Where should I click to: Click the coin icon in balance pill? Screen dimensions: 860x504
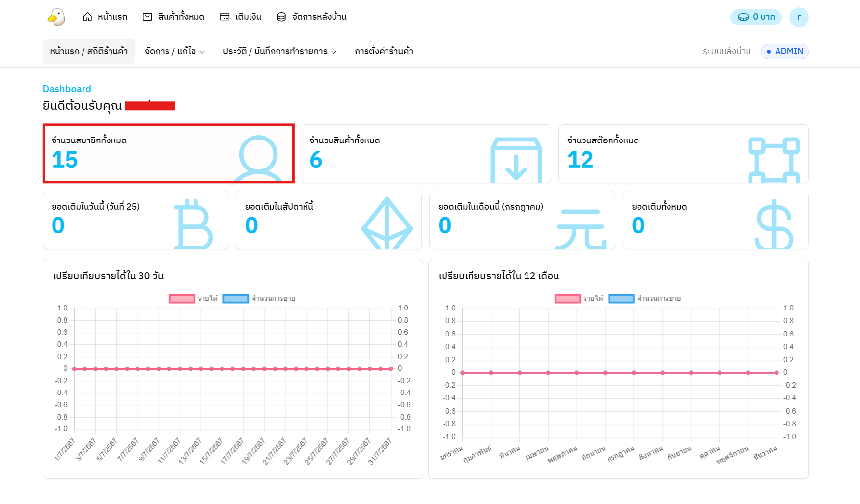[744, 17]
